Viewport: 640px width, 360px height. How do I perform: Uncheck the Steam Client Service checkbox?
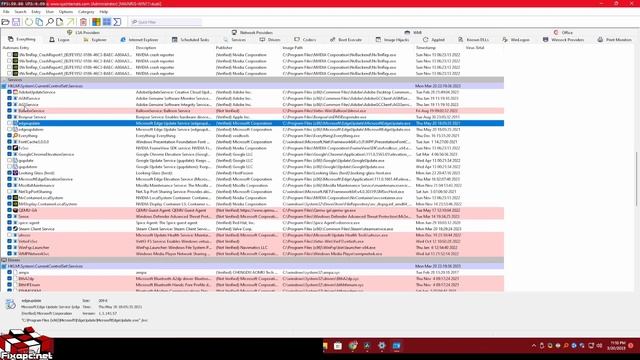(9, 229)
